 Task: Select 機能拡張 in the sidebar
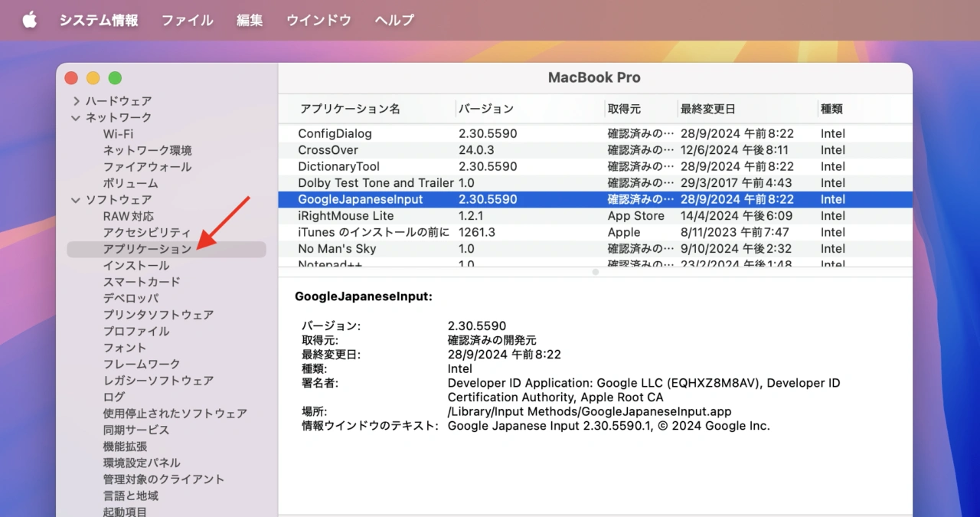pos(125,447)
